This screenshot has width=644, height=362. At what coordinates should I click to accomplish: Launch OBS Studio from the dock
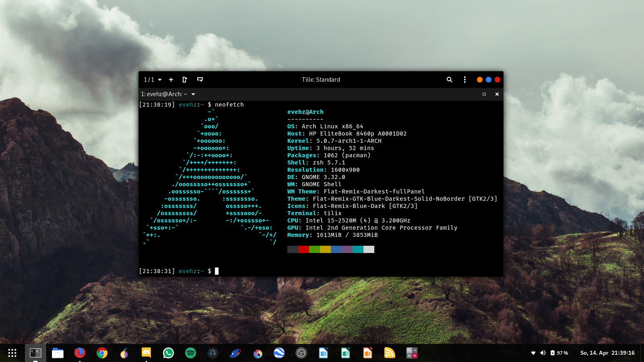pos(301,353)
